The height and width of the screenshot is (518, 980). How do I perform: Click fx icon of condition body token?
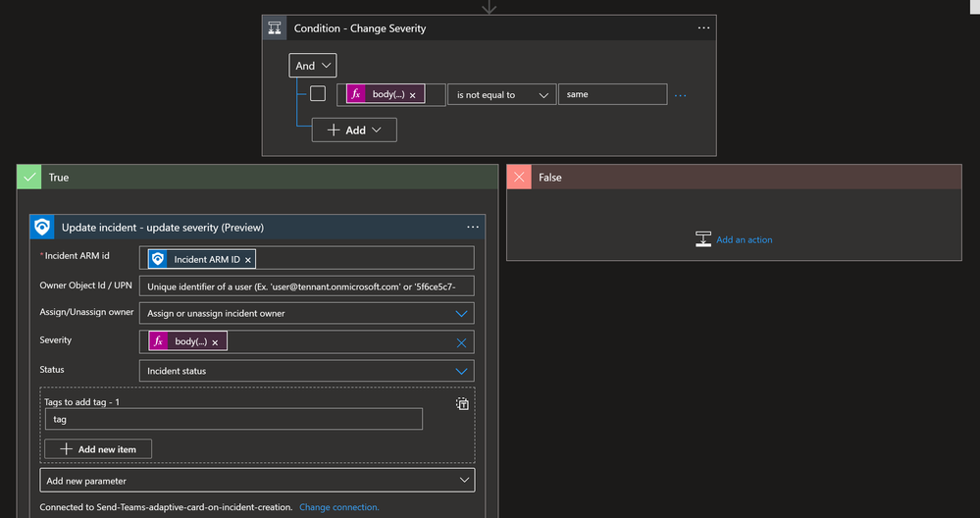tap(356, 94)
